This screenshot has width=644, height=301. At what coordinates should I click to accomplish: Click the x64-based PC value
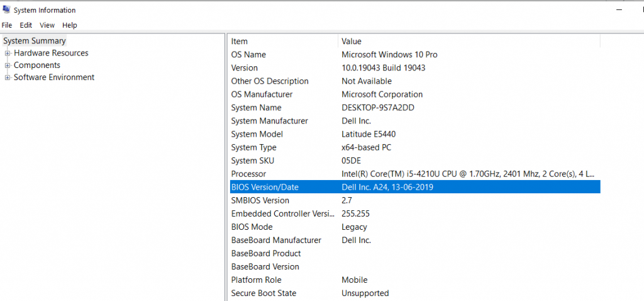click(x=367, y=147)
